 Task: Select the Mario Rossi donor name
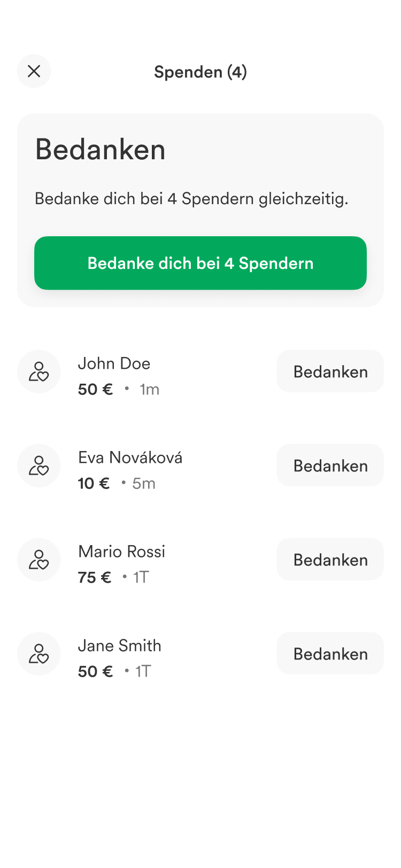(x=121, y=552)
